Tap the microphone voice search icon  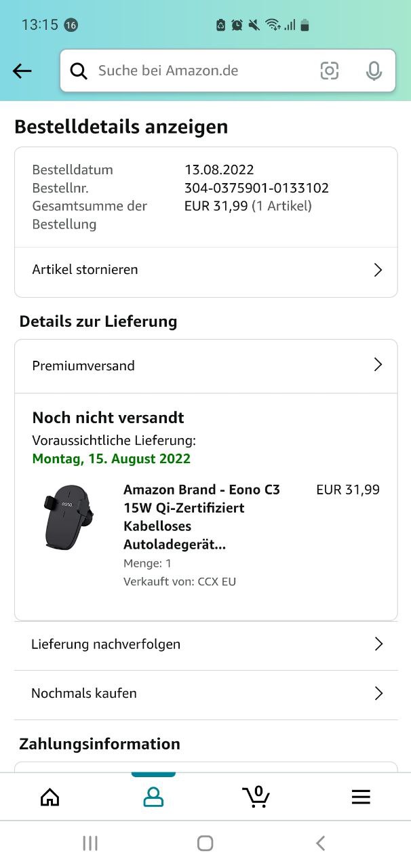(x=373, y=71)
